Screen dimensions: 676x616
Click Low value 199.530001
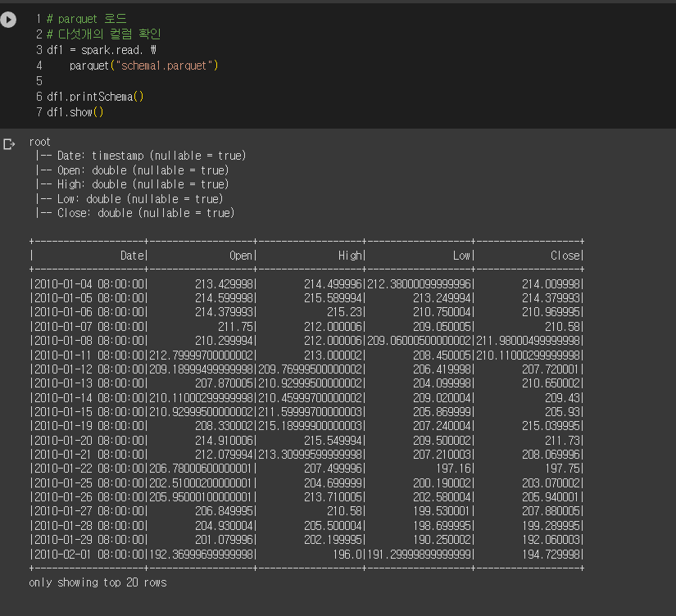pos(442,511)
